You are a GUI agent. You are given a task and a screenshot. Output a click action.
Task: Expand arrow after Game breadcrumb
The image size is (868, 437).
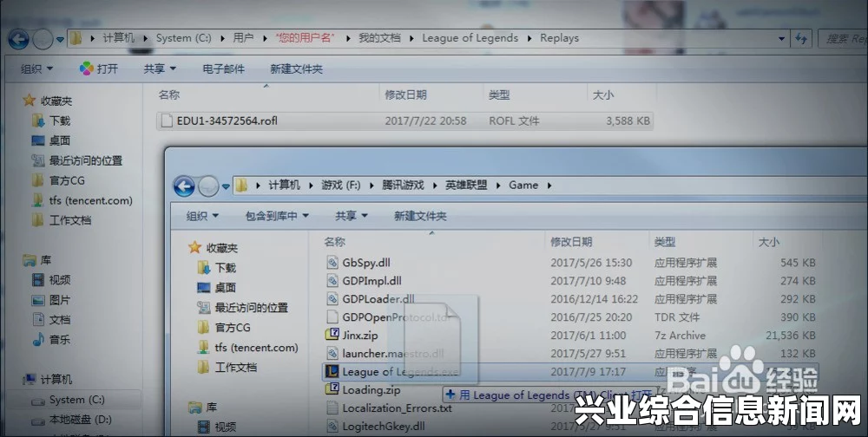click(x=549, y=186)
